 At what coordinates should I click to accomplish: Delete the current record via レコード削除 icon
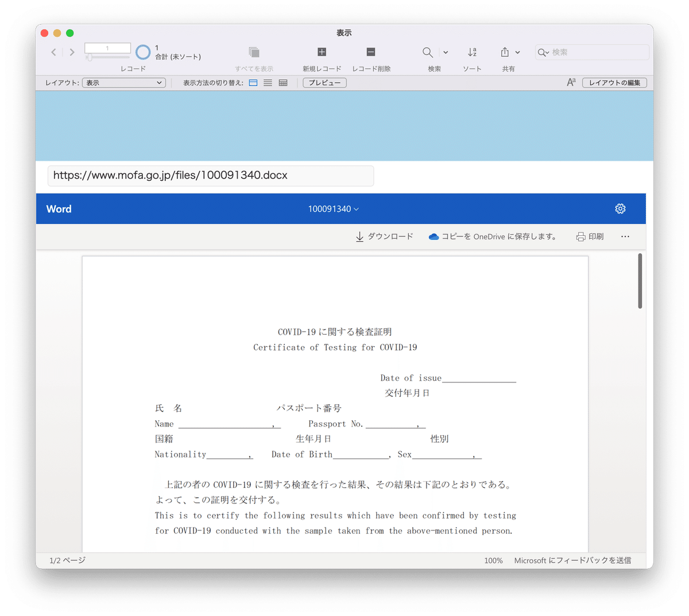370,52
